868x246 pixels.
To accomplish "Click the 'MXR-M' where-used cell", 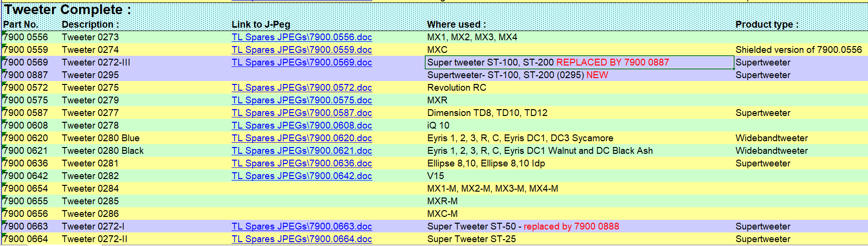I will tap(442, 201).
